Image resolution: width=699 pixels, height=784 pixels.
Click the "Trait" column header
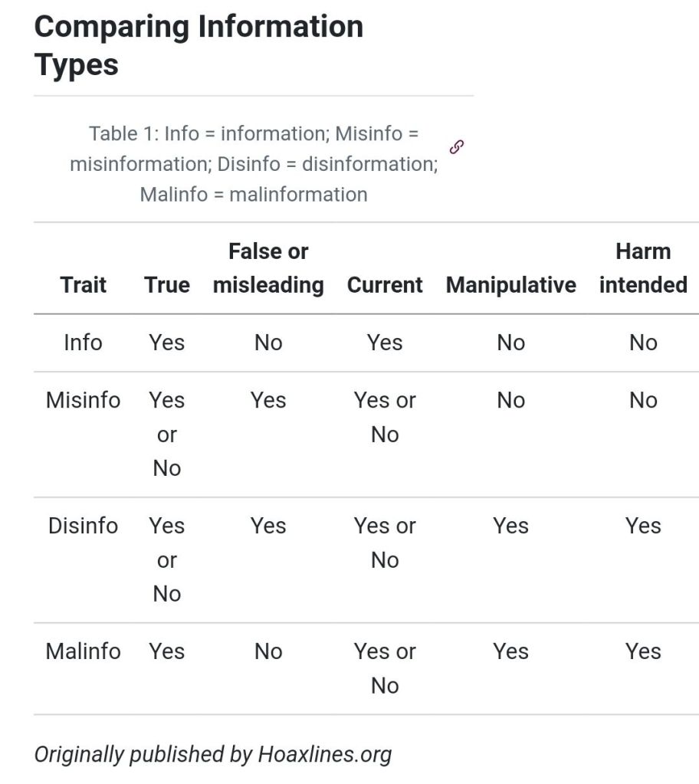point(83,285)
